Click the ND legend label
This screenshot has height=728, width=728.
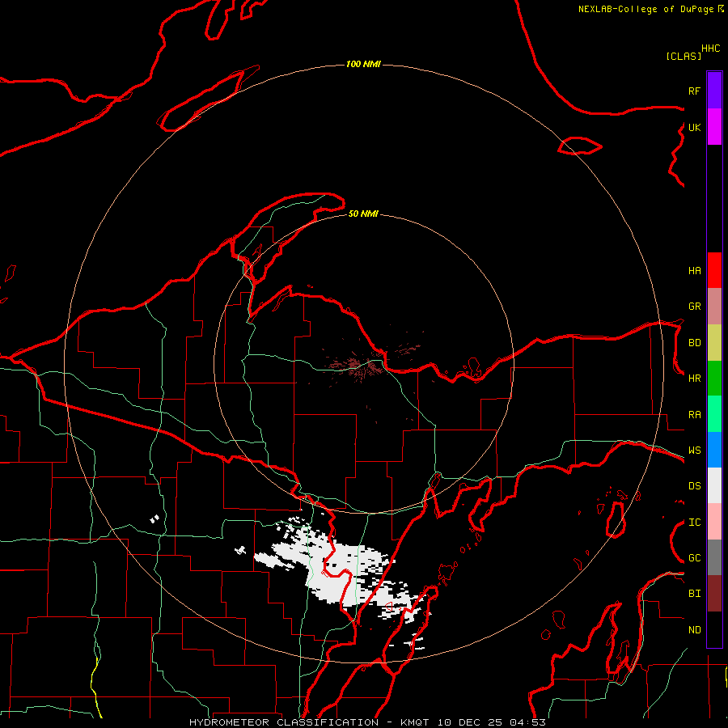(694, 630)
